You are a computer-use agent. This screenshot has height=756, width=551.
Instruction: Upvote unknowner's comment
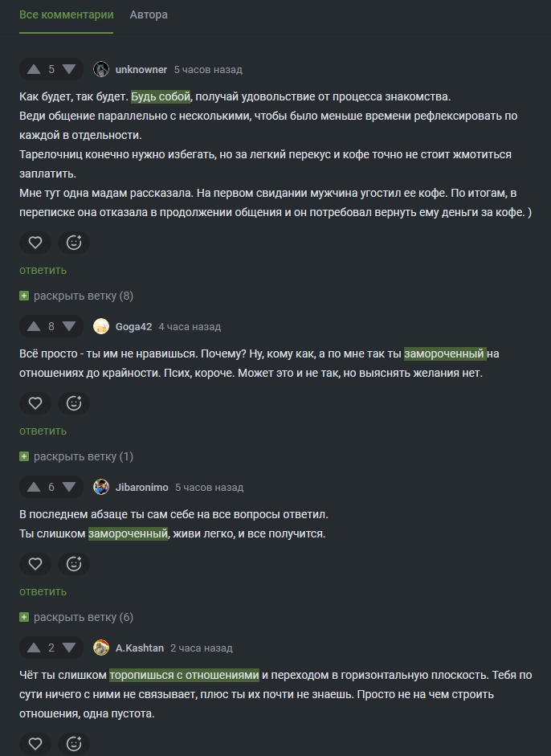coord(33,69)
